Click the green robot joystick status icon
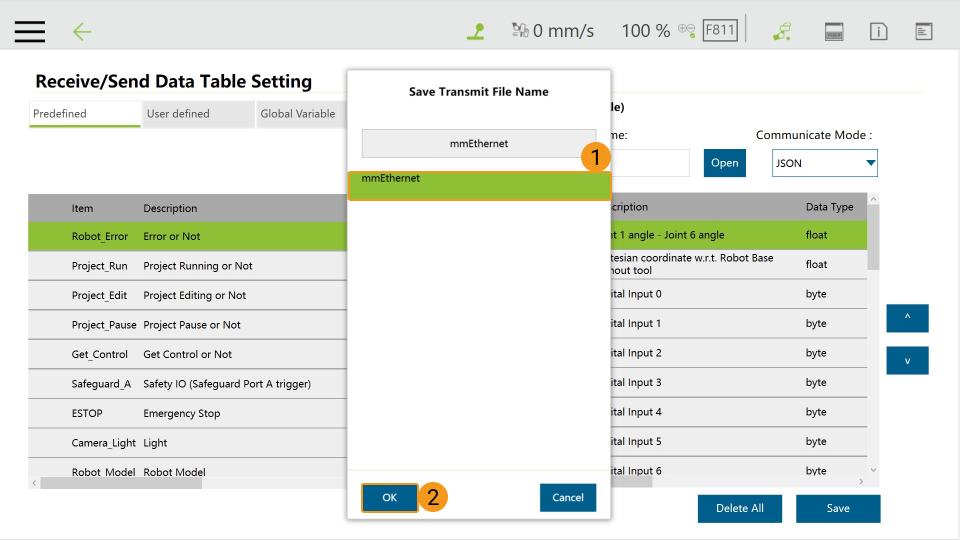 pos(476,31)
